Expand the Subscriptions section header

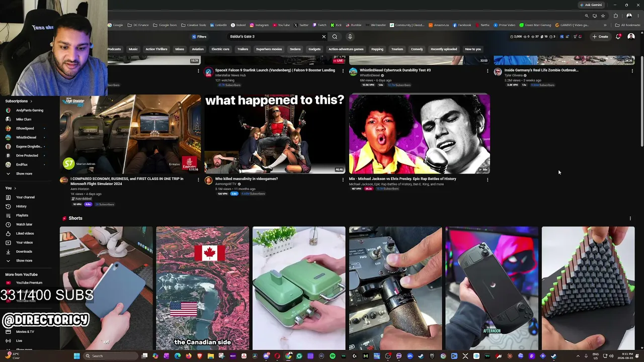[x=19, y=101]
